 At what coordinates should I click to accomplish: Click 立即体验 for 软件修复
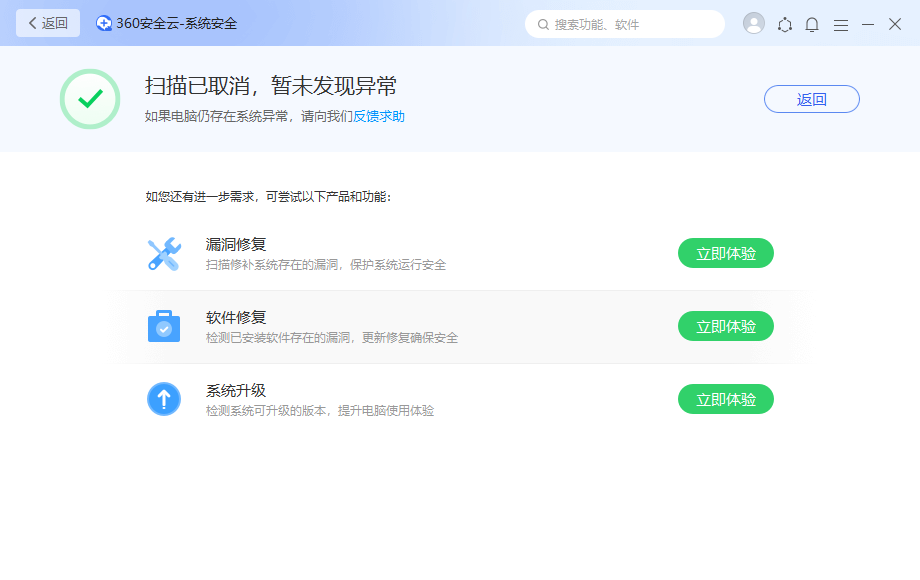pos(726,326)
